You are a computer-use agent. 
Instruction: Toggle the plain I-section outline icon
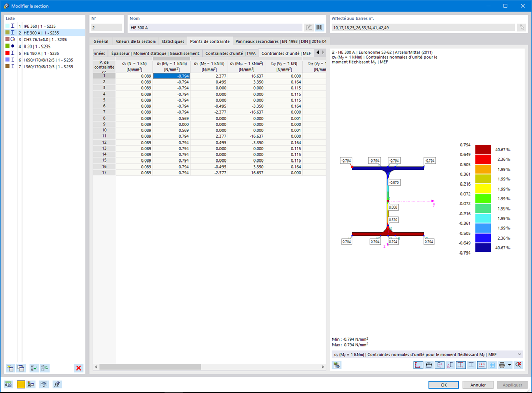click(471, 365)
